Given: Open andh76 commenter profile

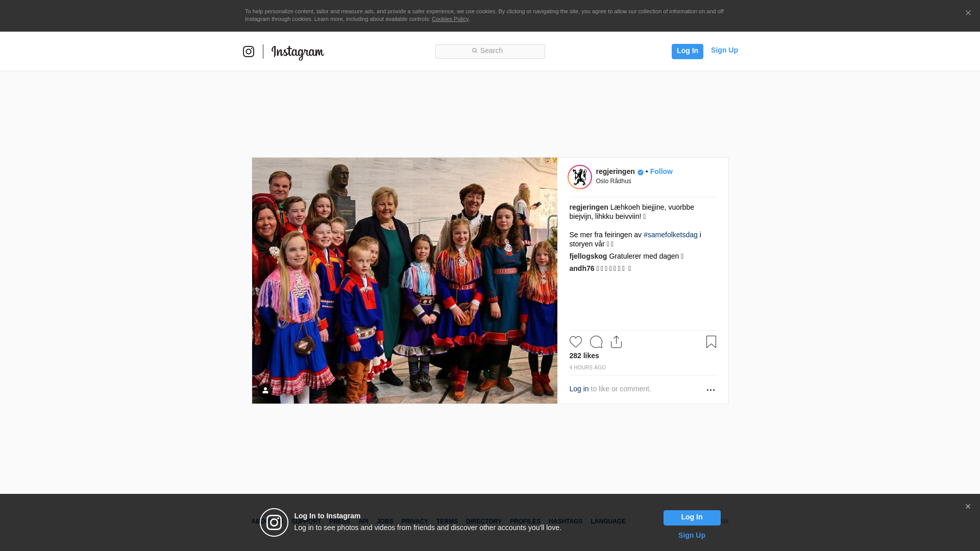Looking at the screenshot, I should [x=582, y=268].
